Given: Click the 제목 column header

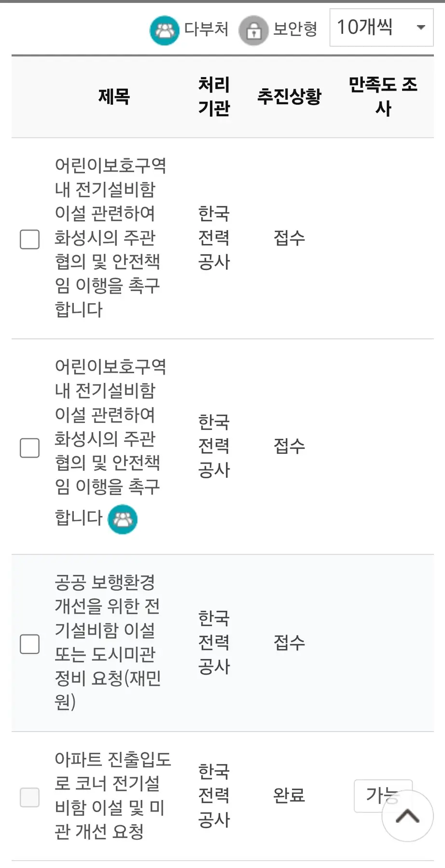Looking at the screenshot, I should point(114,96).
